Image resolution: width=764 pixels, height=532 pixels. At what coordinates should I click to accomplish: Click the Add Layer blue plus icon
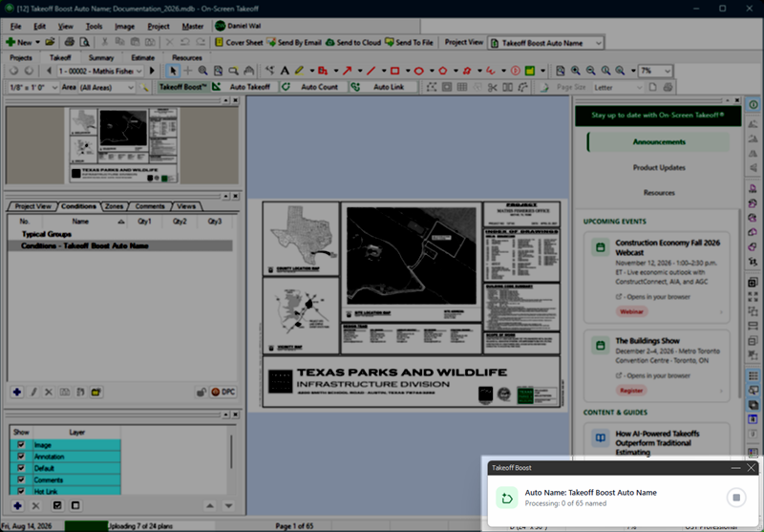point(17,505)
